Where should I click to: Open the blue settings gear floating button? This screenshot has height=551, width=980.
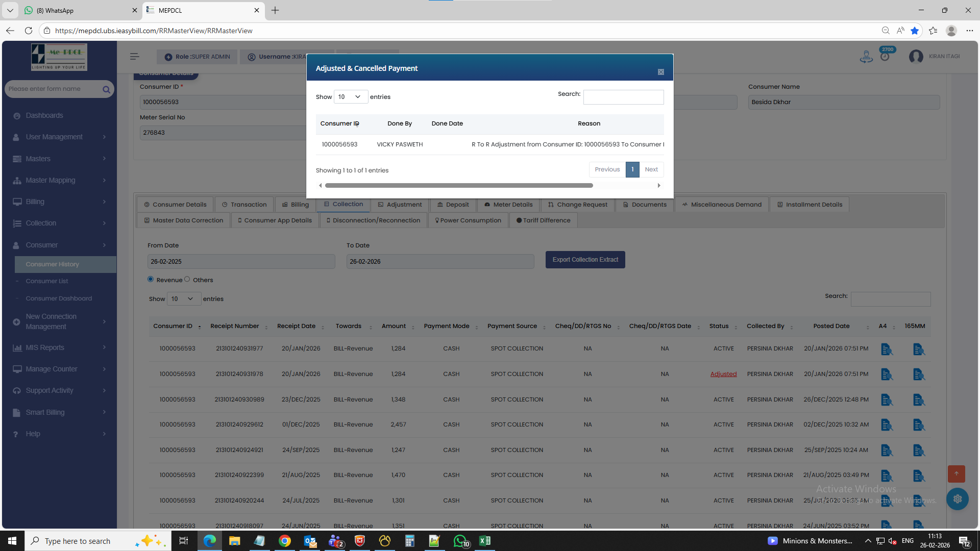957,499
